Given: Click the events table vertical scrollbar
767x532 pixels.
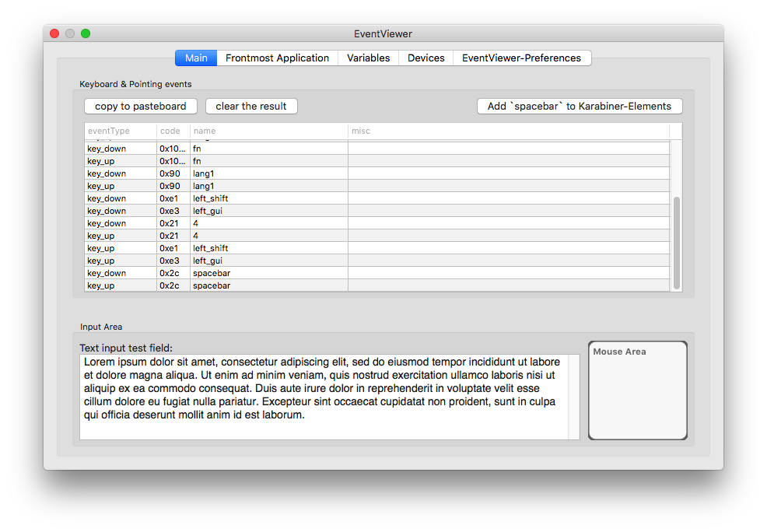Looking at the screenshot, I should (677, 243).
